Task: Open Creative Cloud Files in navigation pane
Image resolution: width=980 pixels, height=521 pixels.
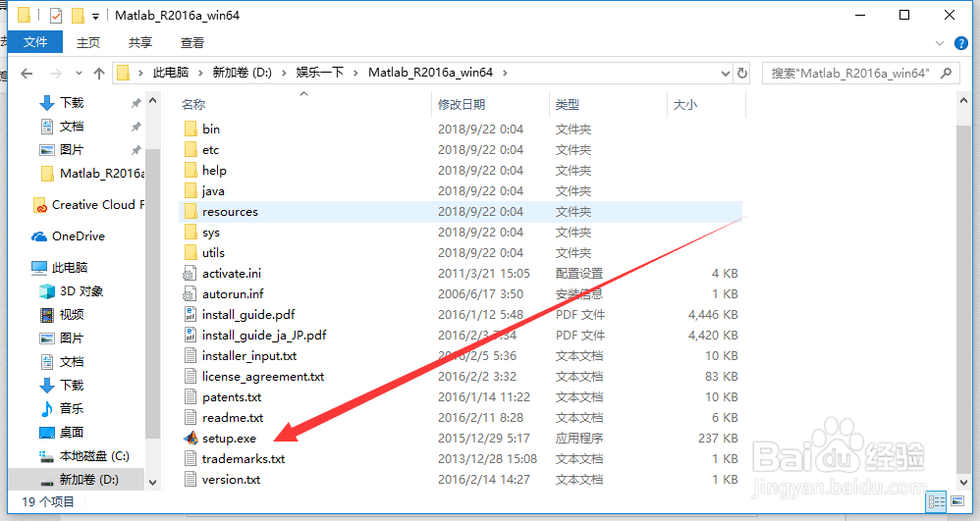Action: [88, 205]
